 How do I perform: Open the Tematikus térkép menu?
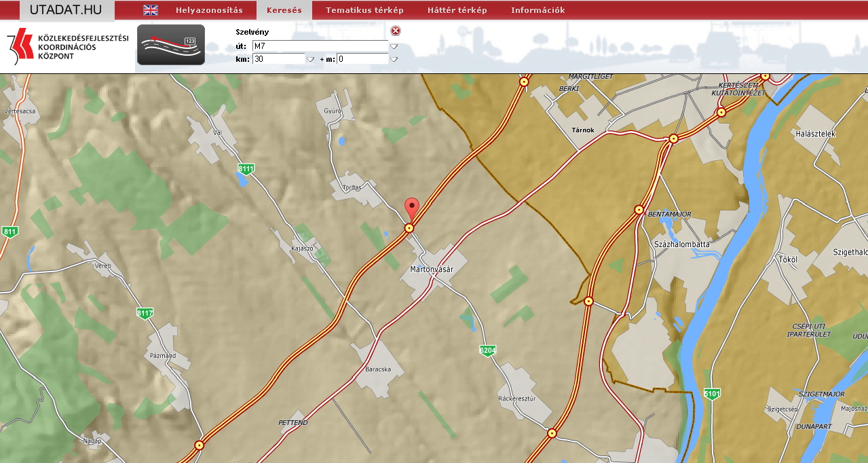click(364, 10)
